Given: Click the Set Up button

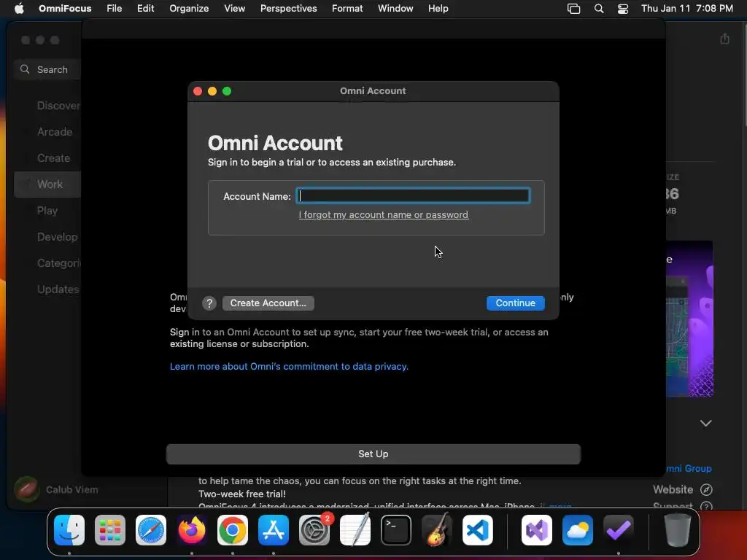Looking at the screenshot, I should coord(373,454).
